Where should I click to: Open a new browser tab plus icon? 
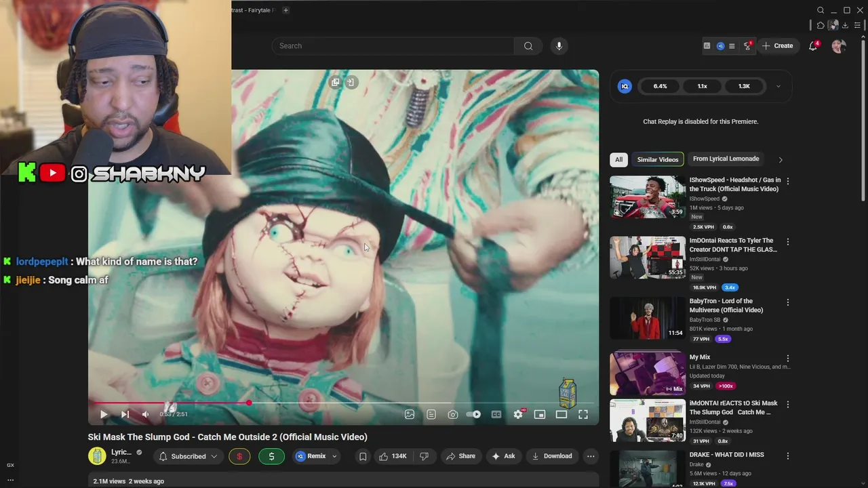click(x=285, y=10)
